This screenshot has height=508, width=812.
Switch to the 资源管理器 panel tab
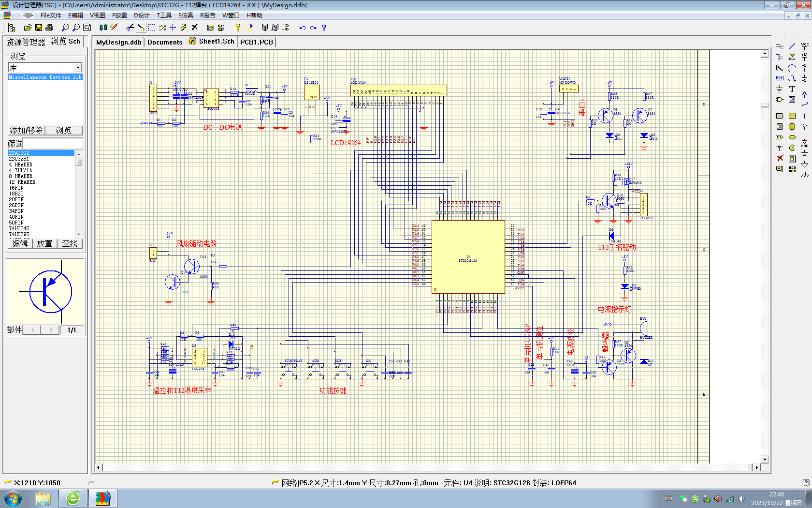tap(26, 42)
